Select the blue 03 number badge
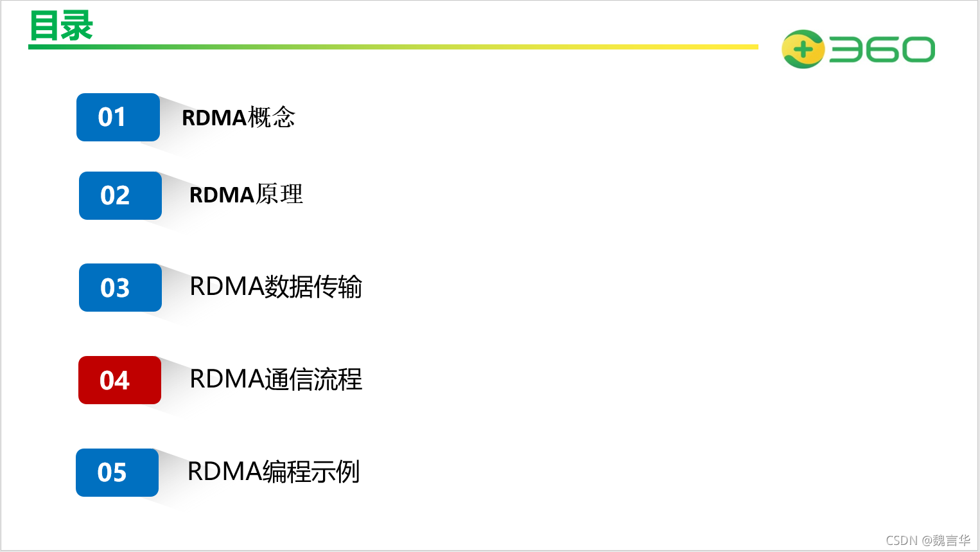The image size is (980, 552). pyautogui.click(x=120, y=287)
